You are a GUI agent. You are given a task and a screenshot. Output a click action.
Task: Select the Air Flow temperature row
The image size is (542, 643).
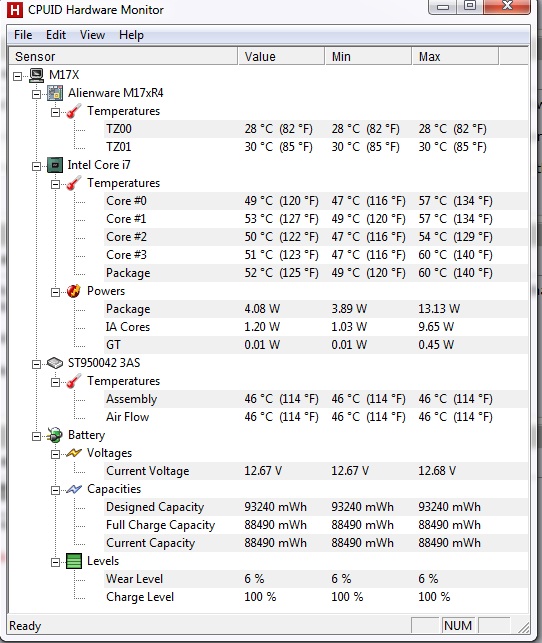(316, 417)
